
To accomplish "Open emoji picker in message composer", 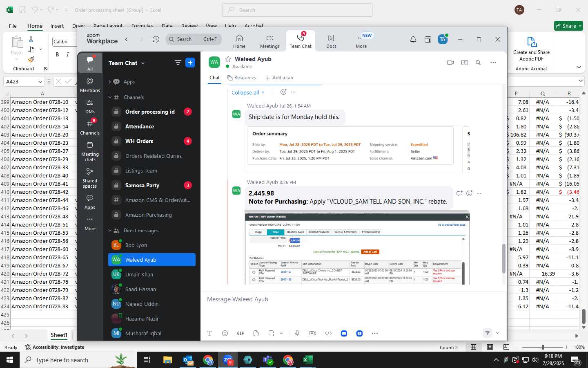I will coord(225,333).
